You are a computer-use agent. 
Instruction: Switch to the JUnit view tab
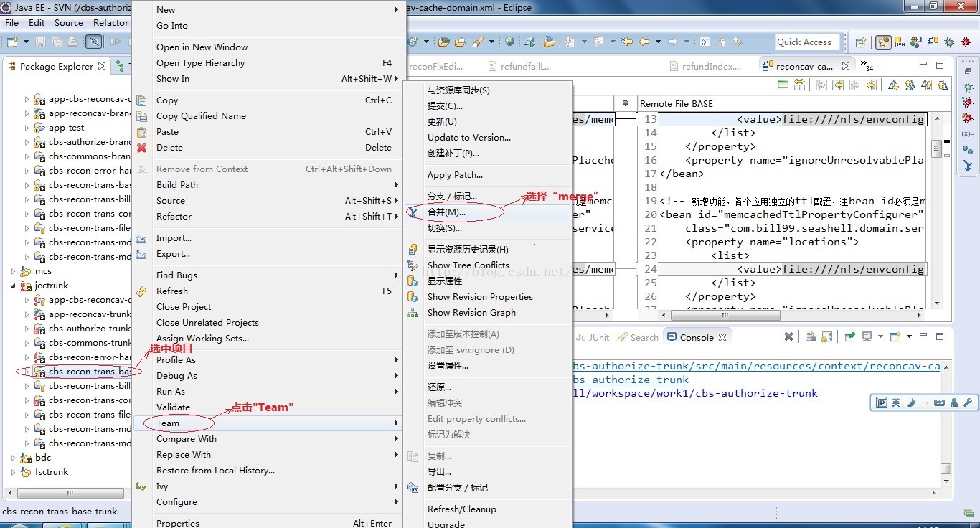pos(593,337)
